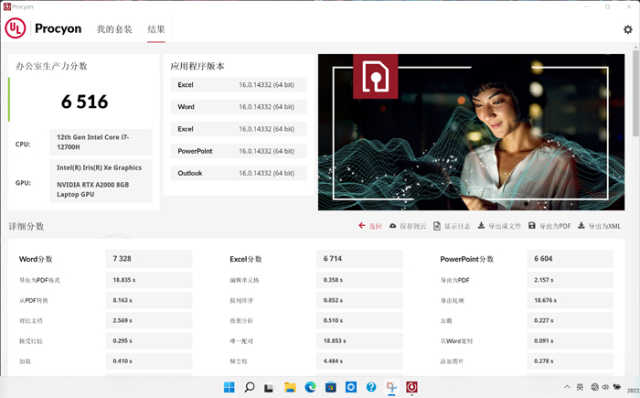
Task: Click the battery tray icon
Action: click(x=617, y=387)
